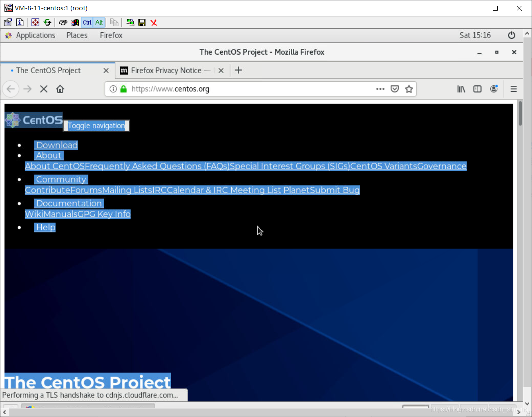Open Firefox account icon

pyautogui.click(x=494, y=89)
